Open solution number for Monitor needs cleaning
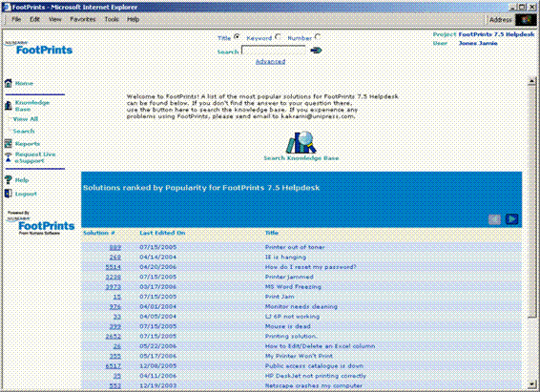Screen dimensions: 540x392 (115, 307)
